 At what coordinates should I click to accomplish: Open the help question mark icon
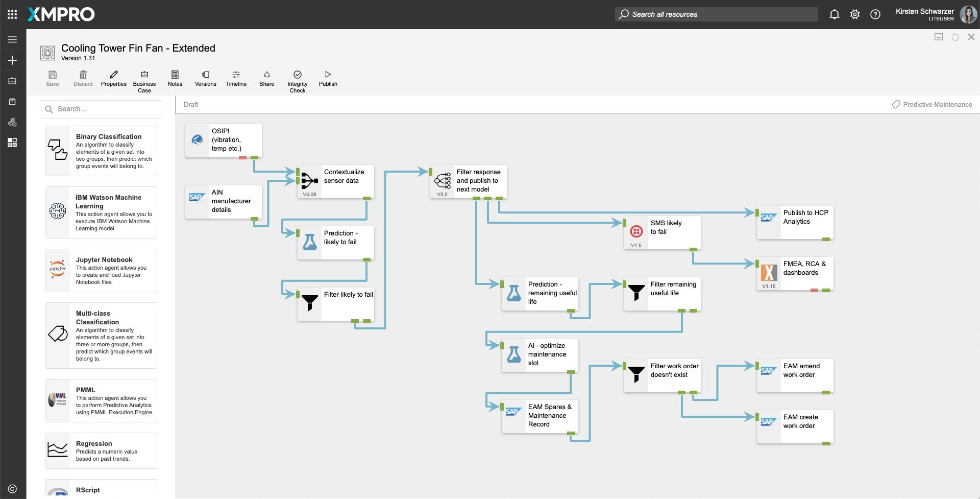tap(875, 14)
